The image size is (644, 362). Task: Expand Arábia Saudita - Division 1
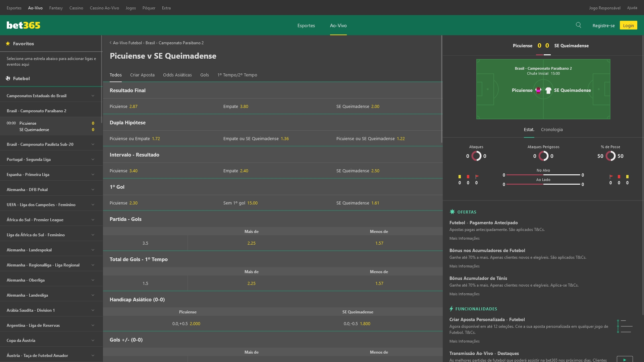[51, 310]
